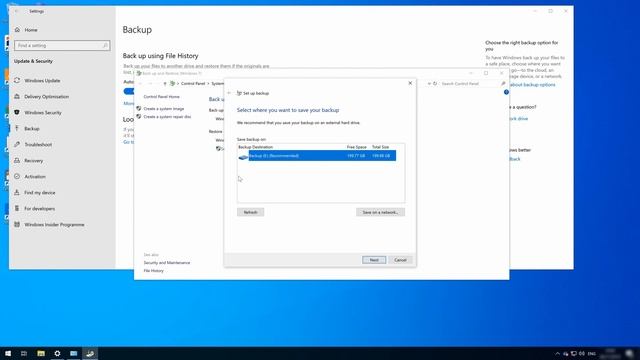Click shield icon beside Create a system repair disc
The image size is (640, 360).
click(x=139, y=117)
